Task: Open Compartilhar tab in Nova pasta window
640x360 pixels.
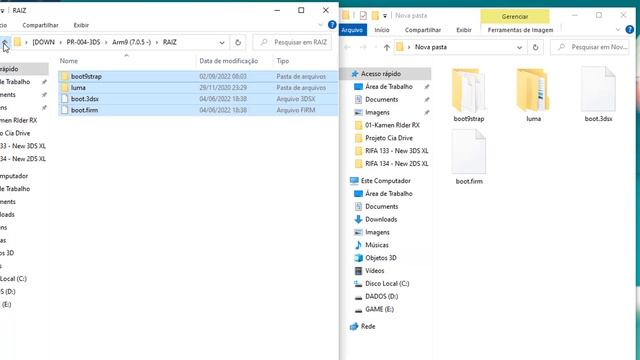Action: pyautogui.click(x=423, y=30)
